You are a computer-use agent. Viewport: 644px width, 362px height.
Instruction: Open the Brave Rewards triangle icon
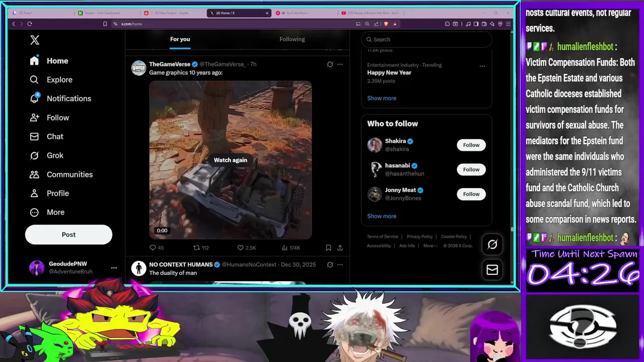pos(395,24)
